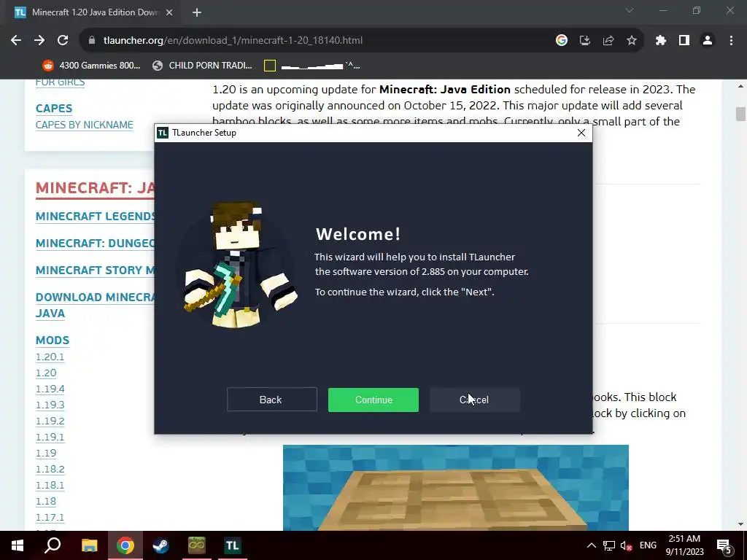The height and width of the screenshot is (560, 747).
Task: Open the 1.20 mods link
Action: tap(46, 373)
